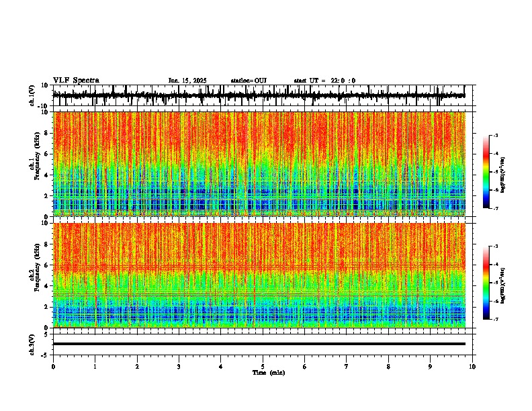
Task: Click the ch.2 color scale bar
Action: pos(486,283)
